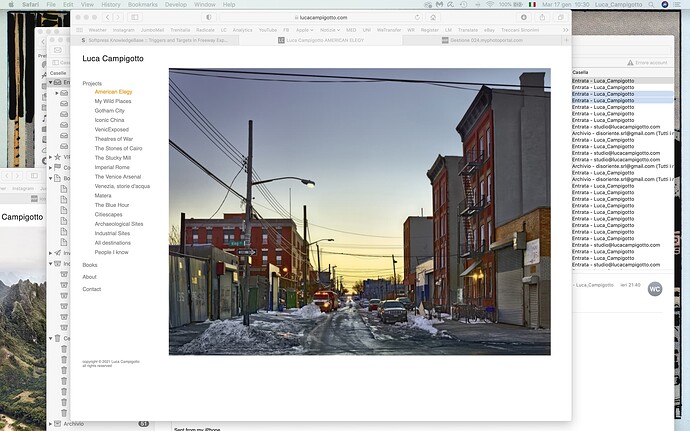690x431 pixels.
Task: Toggle the Safari sidebar button
Action: click(x=135, y=17)
